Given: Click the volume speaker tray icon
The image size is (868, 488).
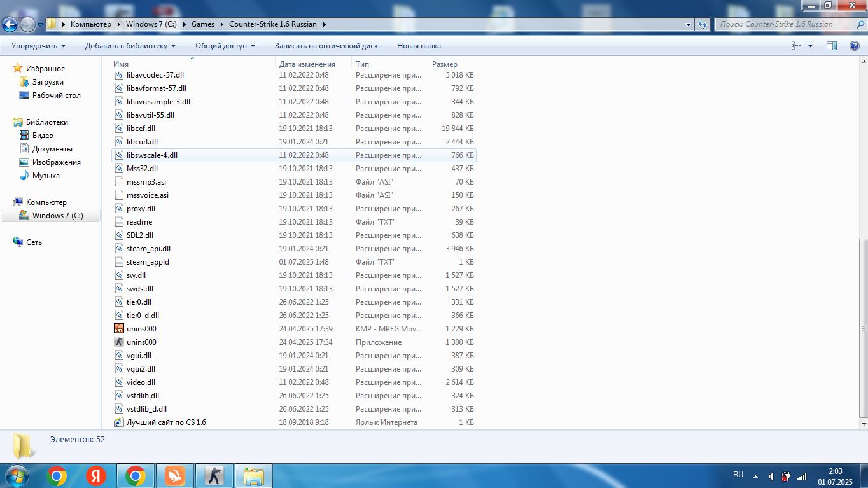Looking at the screenshot, I should point(771,477).
